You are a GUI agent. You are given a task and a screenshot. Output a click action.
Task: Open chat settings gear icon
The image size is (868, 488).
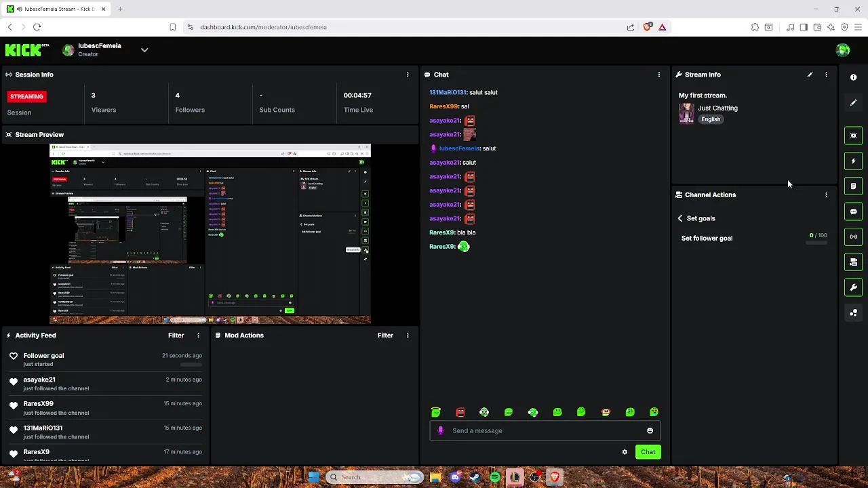point(625,452)
